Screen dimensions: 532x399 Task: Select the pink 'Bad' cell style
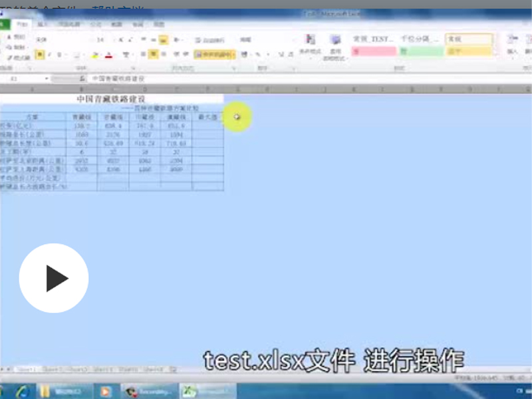pyautogui.click(x=373, y=51)
